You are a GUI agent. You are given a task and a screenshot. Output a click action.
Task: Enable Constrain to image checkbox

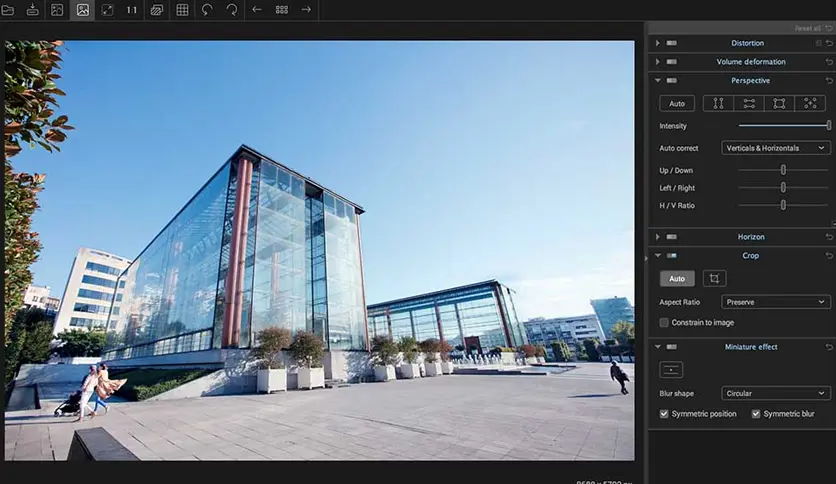tap(664, 322)
